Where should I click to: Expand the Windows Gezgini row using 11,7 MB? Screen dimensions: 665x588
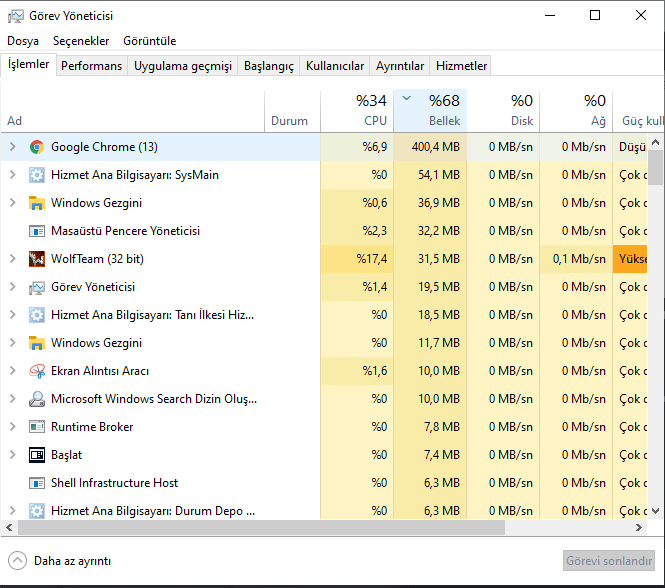pyautogui.click(x=13, y=343)
